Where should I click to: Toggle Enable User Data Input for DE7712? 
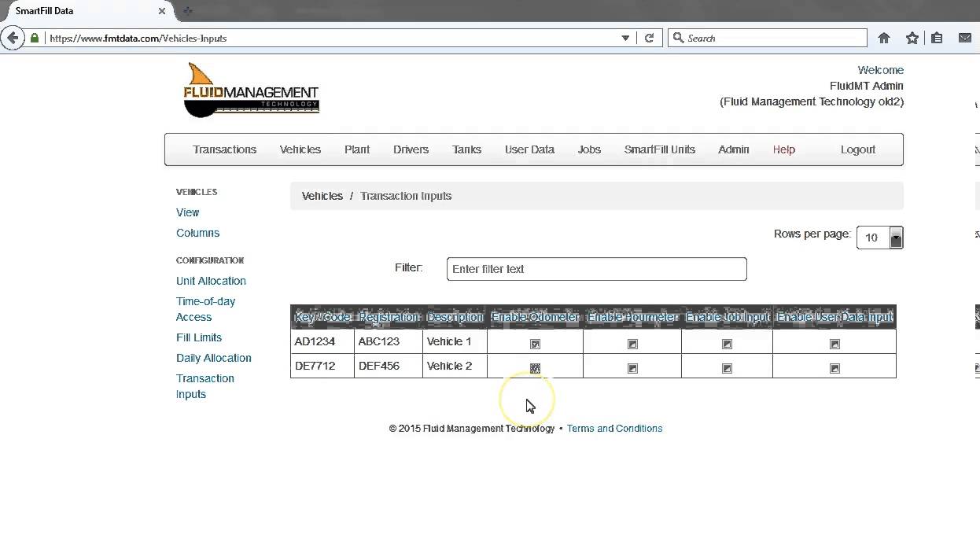click(x=834, y=368)
